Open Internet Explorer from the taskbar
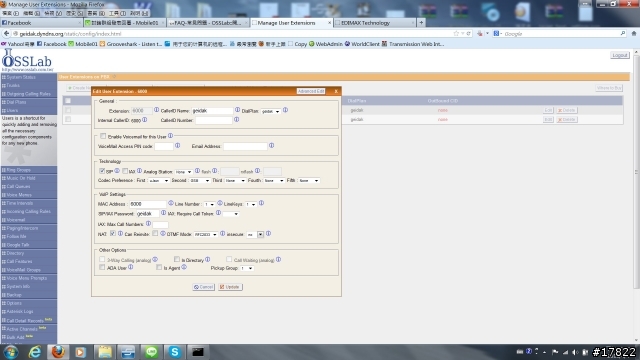This screenshot has height=360, width=640. pyautogui.click(x=35, y=352)
